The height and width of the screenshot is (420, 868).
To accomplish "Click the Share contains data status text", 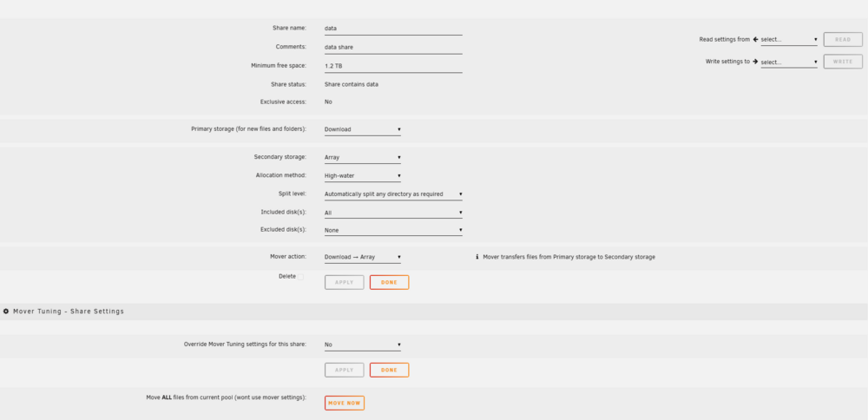I will click(x=352, y=85).
